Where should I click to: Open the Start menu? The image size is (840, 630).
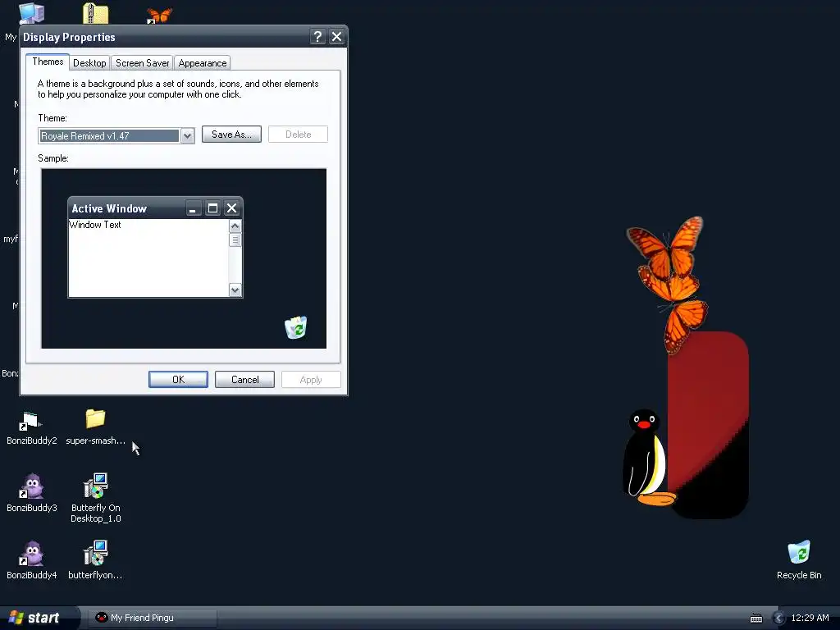[x=38, y=618]
